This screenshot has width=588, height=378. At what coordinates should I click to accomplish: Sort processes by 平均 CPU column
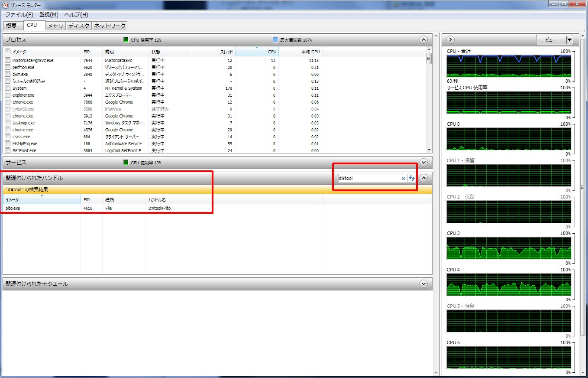(x=300, y=52)
